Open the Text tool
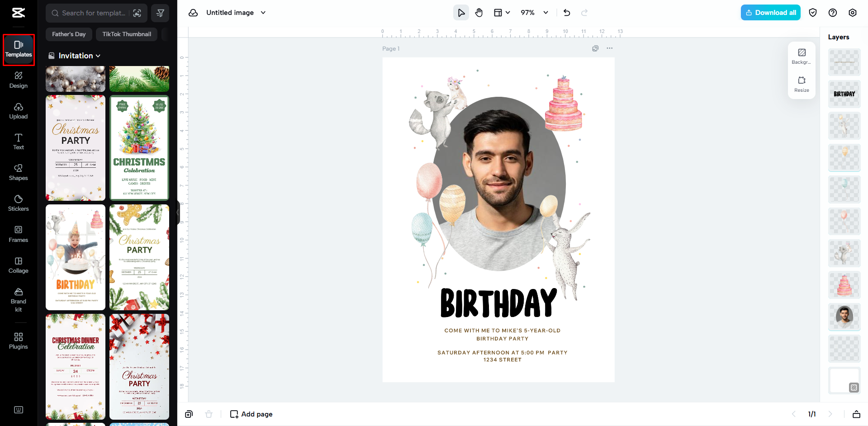868x426 pixels. click(x=18, y=142)
